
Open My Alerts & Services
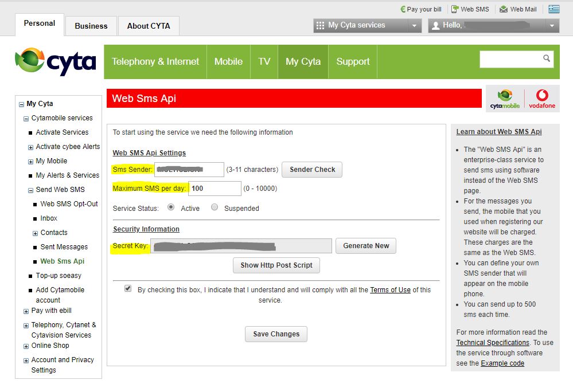click(67, 175)
